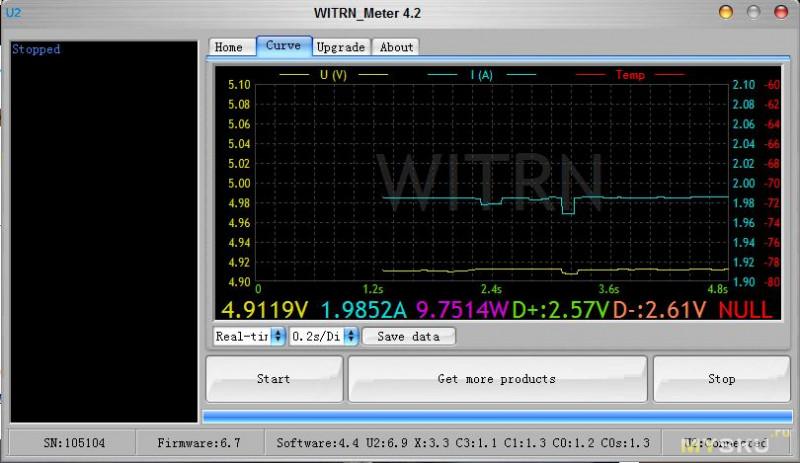Screen dimensions: 800x463
Task: Click the 2.10 current axis label
Action: [x=743, y=84]
